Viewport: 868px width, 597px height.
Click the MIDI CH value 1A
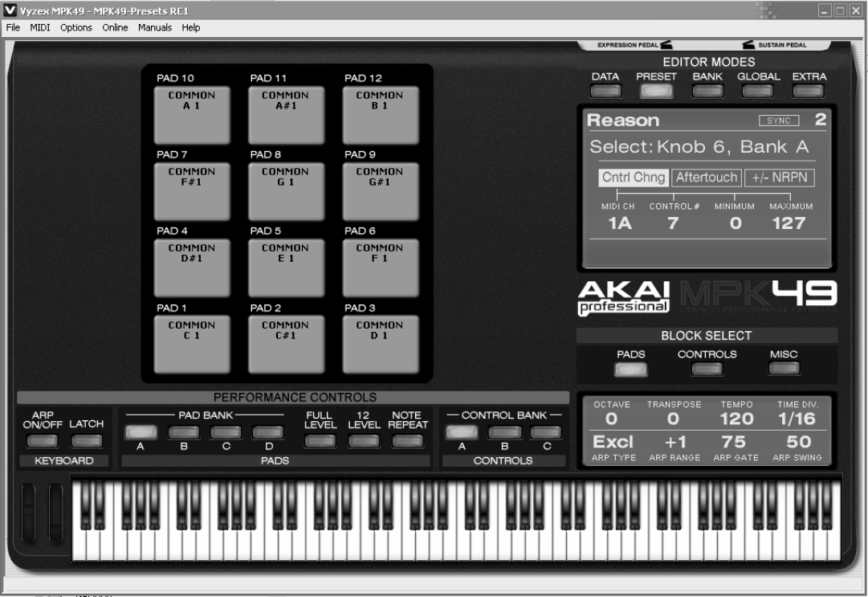coord(619,223)
